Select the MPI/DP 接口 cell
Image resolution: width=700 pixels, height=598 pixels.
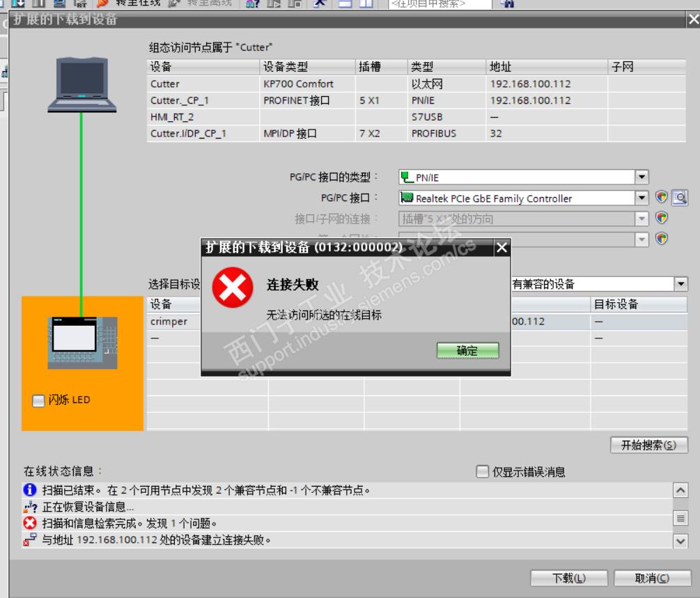coord(307,134)
